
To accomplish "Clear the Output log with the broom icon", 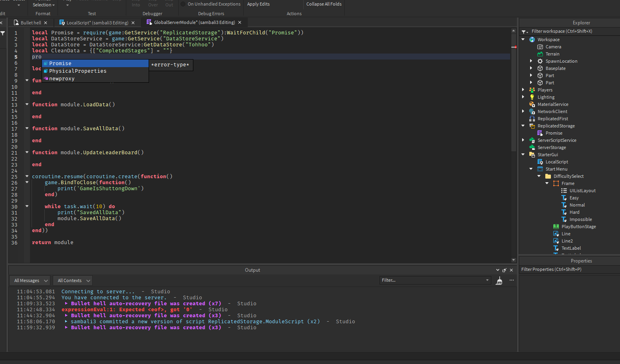I will (x=499, y=280).
